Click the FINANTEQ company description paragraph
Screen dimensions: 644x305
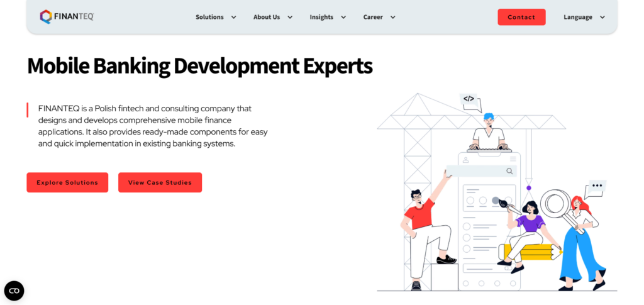pyautogui.click(x=153, y=126)
